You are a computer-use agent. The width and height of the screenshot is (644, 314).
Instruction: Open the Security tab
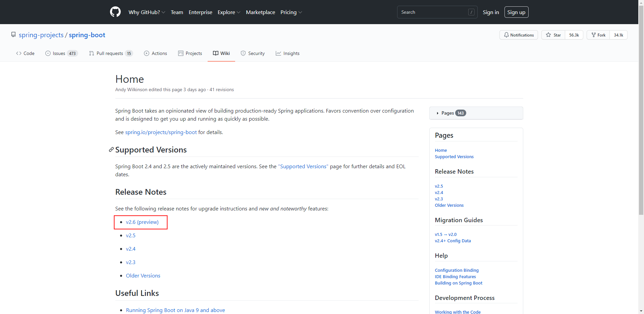click(x=253, y=53)
